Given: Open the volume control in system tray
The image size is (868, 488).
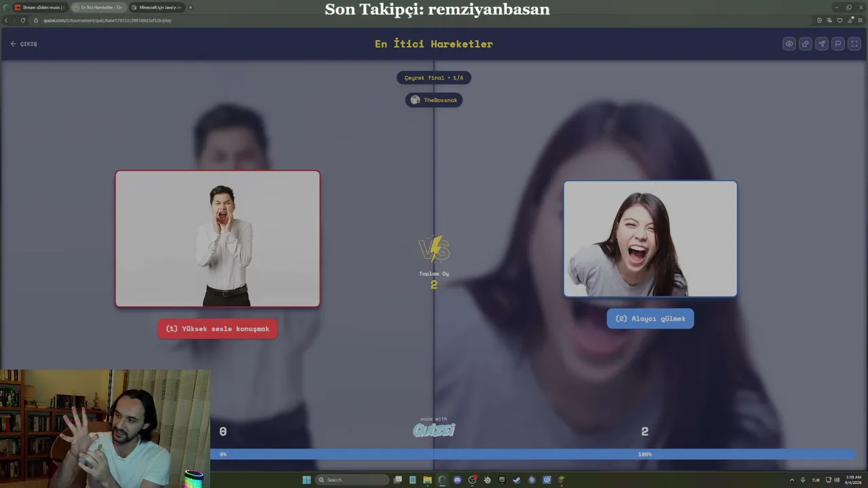Looking at the screenshot, I should tap(837, 480).
